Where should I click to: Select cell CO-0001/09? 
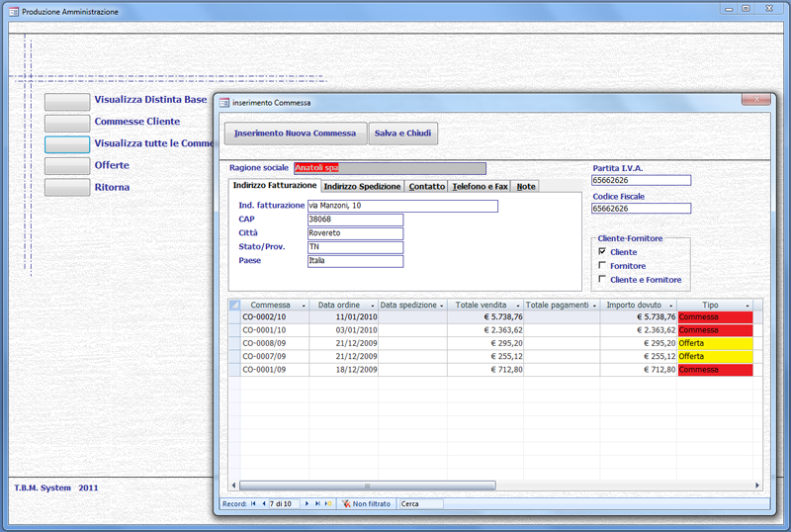(275, 370)
